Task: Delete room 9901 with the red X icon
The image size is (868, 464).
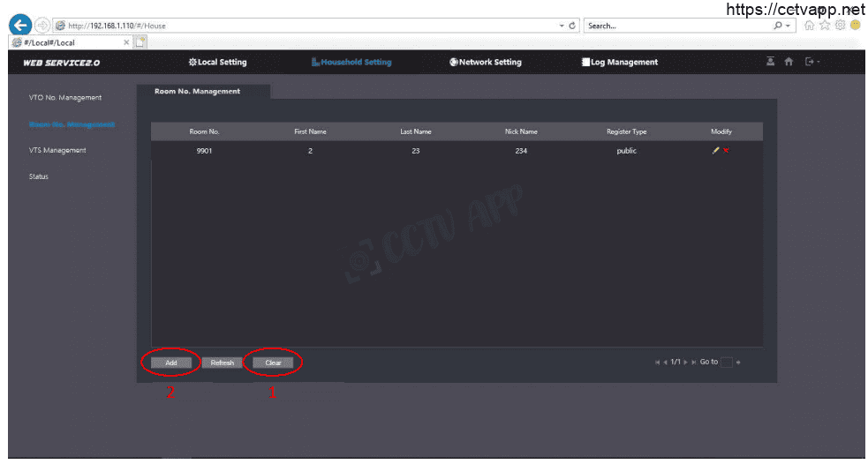Action: [x=726, y=151]
